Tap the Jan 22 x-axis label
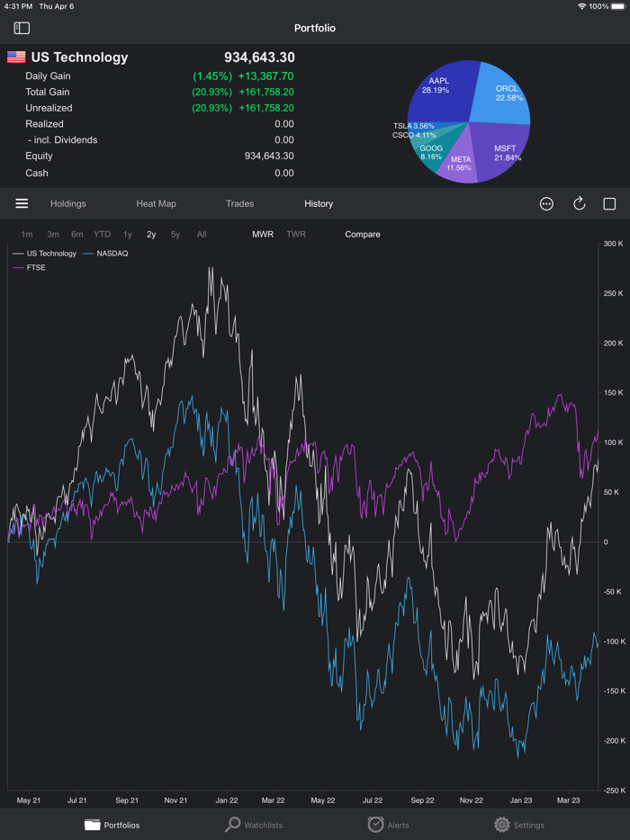Image resolution: width=630 pixels, height=840 pixels. pyautogui.click(x=226, y=800)
